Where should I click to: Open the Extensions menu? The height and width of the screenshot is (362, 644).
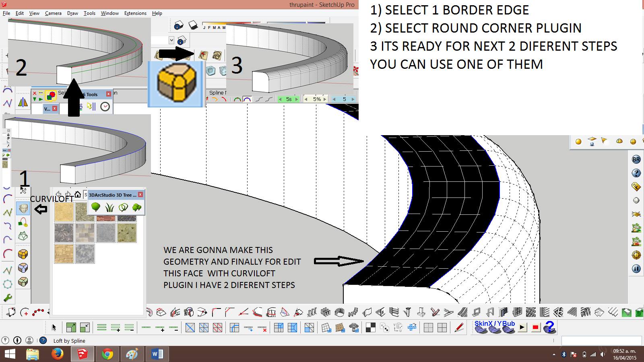click(x=135, y=13)
